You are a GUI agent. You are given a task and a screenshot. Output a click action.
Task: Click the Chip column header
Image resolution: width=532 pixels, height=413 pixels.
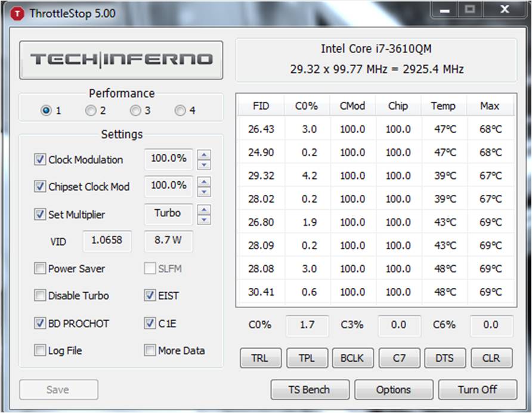pos(398,106)
